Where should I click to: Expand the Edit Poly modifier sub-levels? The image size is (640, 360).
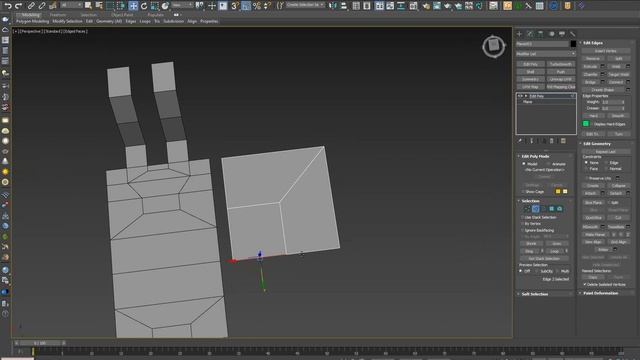tap(526, 96)
